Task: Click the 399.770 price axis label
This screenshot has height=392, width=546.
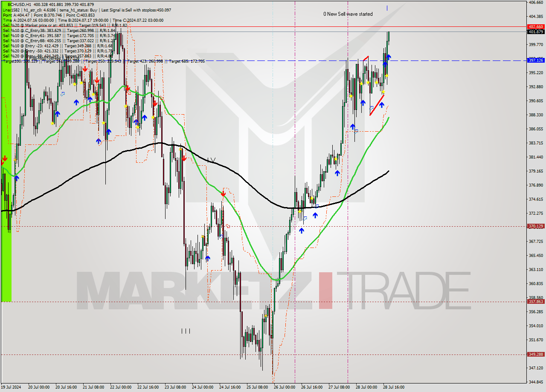Action: (536, 44)
